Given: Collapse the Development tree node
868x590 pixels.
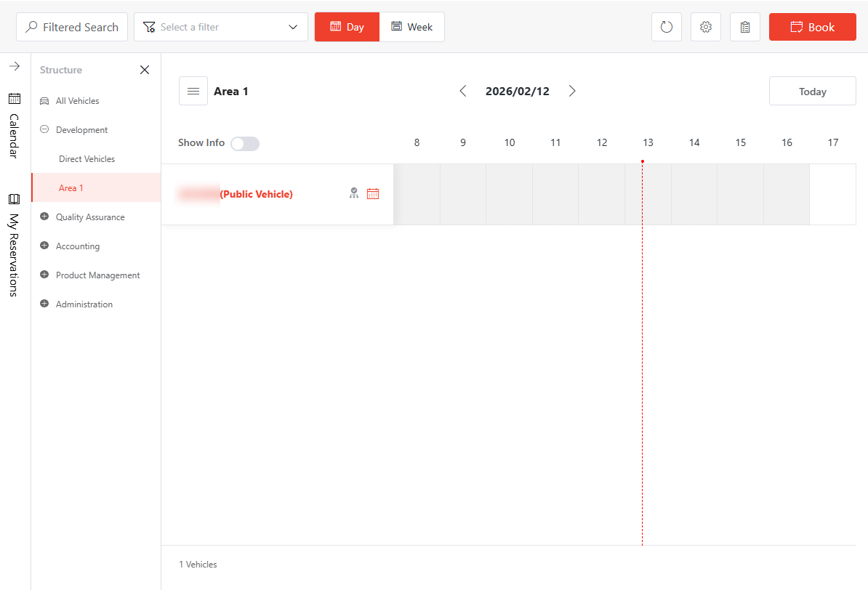Looking at the screenshot, I should point(44,129).
